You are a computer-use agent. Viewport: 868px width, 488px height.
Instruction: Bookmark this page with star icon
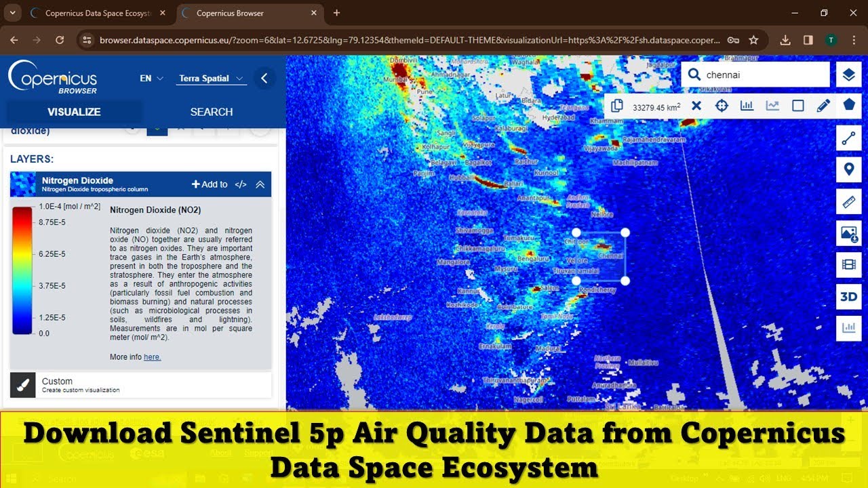point(753,40)
